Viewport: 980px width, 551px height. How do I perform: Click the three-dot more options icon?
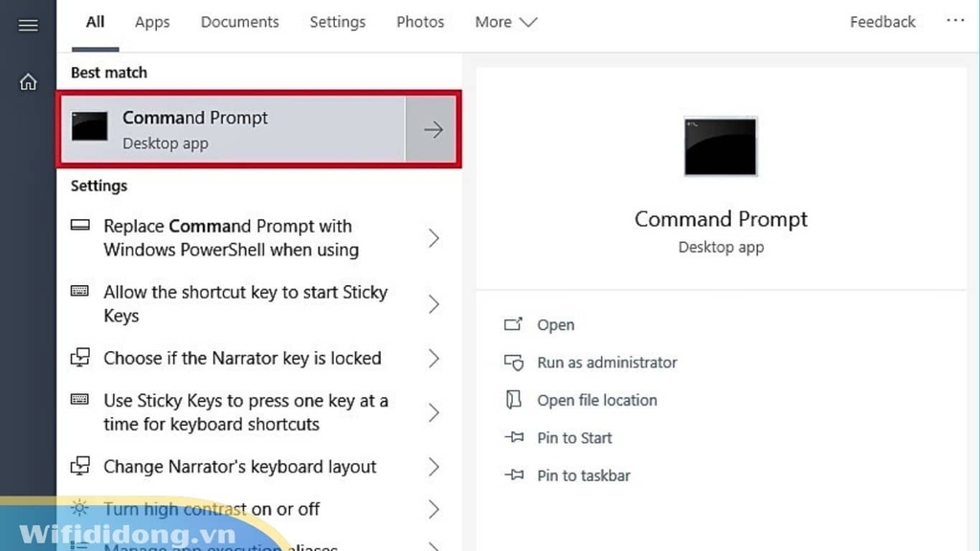pyautogui.click(x=955, y=20)
